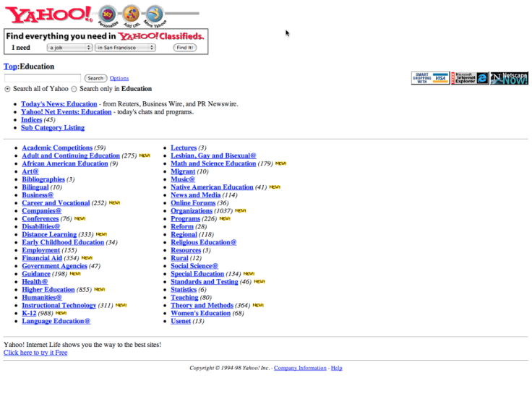Image resolution: width=532 pixels, height=399 pixels.
Task: Open Career and Vocational category
Action: pyautogui.click(x=56, y=203)
